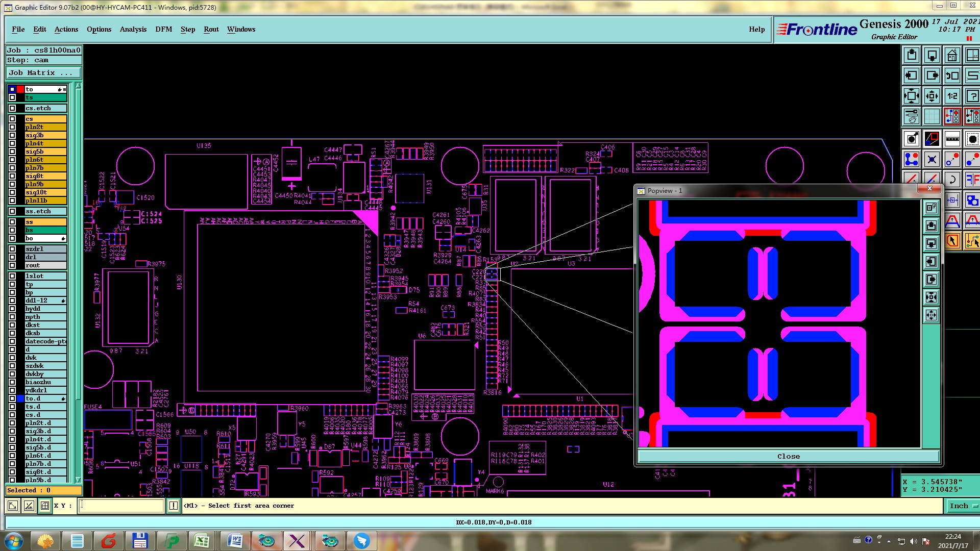Viewport: 980px width, 551px height.
Task: Open the DFM menu
Action: click(163, 29)
